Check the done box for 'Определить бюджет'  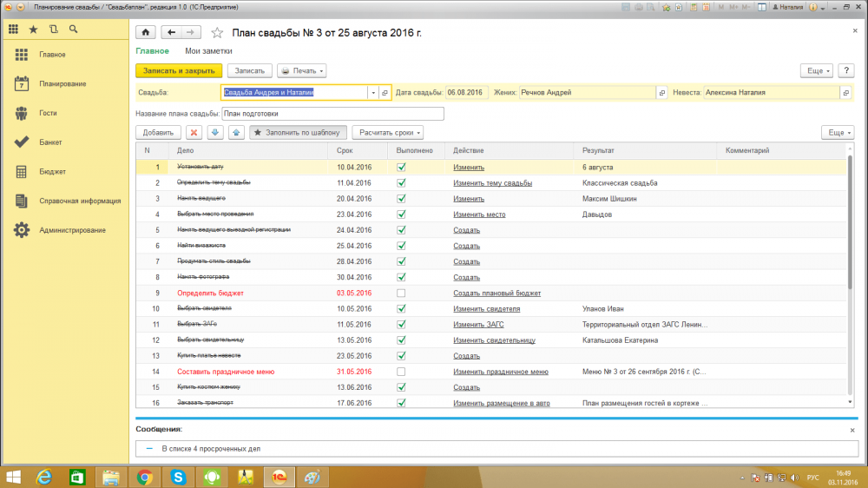tap(401, 293)
